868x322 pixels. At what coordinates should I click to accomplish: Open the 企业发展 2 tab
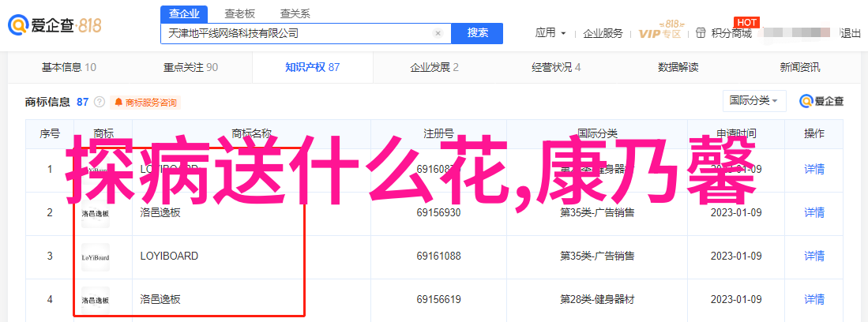pos(434,68)
